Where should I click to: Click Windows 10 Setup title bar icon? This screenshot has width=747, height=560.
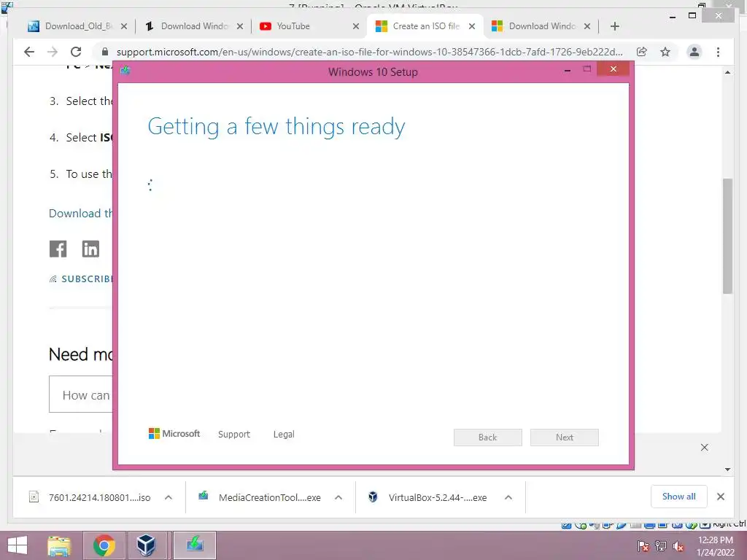pos(125,71)
